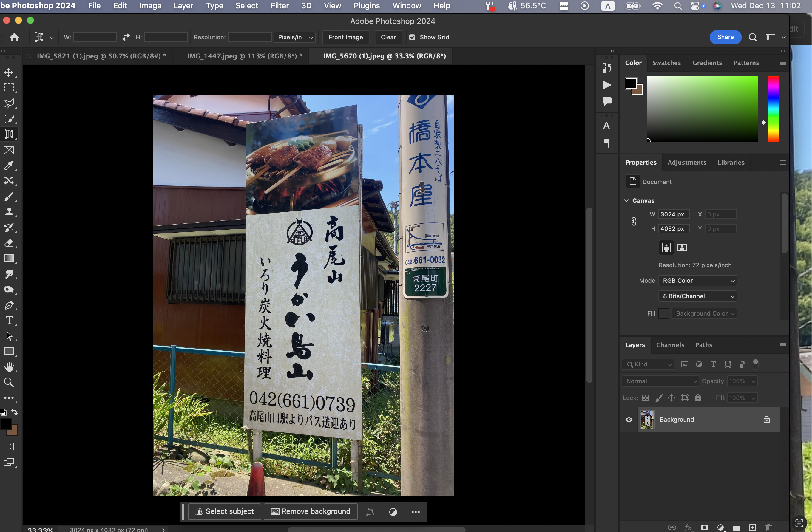Click the Share button
This screenshot has width=812, height=532.
725,37
